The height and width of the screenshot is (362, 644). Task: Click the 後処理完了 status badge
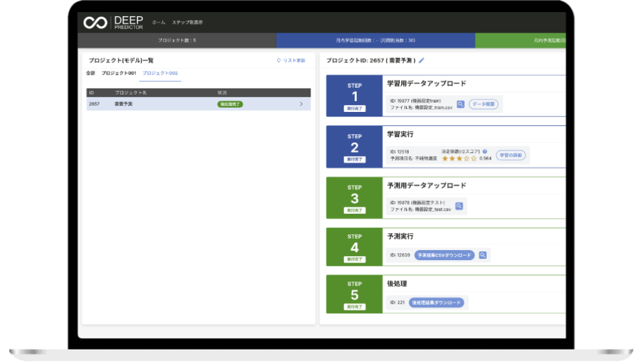coord(230,104)
